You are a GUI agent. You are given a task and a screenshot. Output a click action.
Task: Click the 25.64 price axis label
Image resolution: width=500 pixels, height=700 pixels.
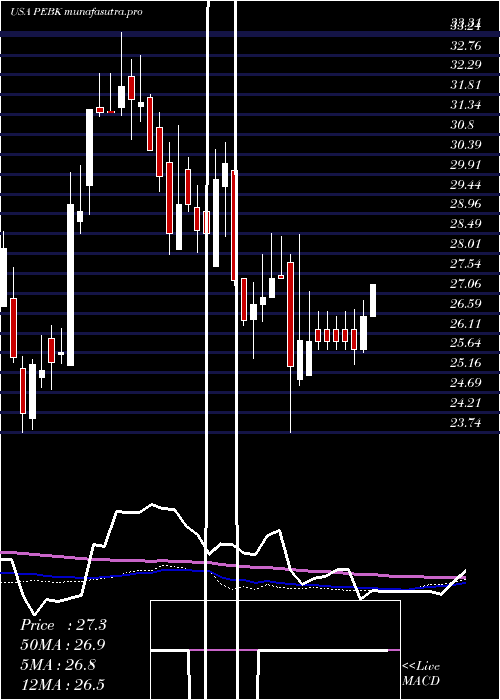[x=466, y=343]
